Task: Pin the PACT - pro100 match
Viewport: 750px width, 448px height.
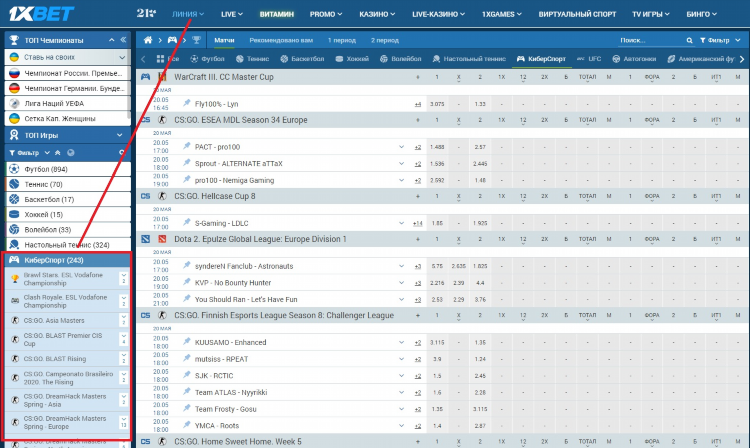Action: pos(187,146)
